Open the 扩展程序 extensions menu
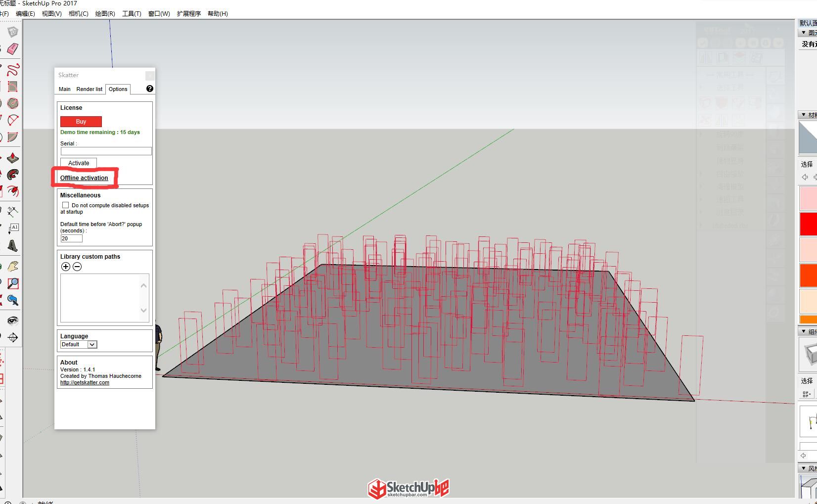 click(189, 13)
